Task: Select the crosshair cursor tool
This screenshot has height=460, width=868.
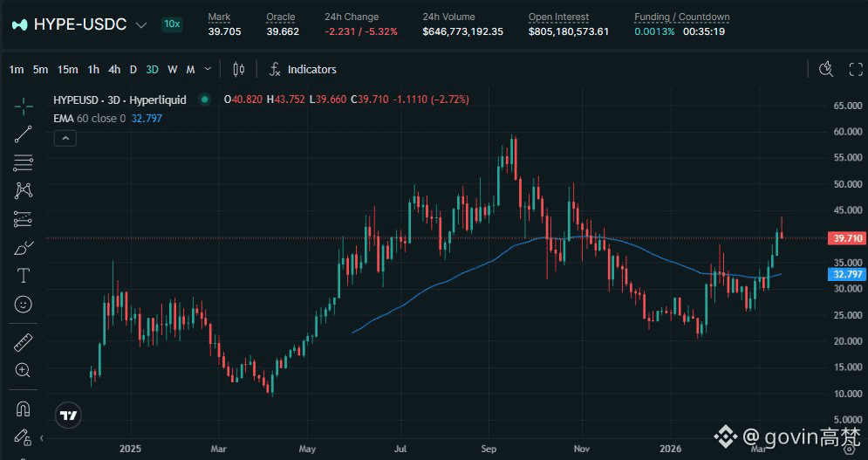Action: 24,106
